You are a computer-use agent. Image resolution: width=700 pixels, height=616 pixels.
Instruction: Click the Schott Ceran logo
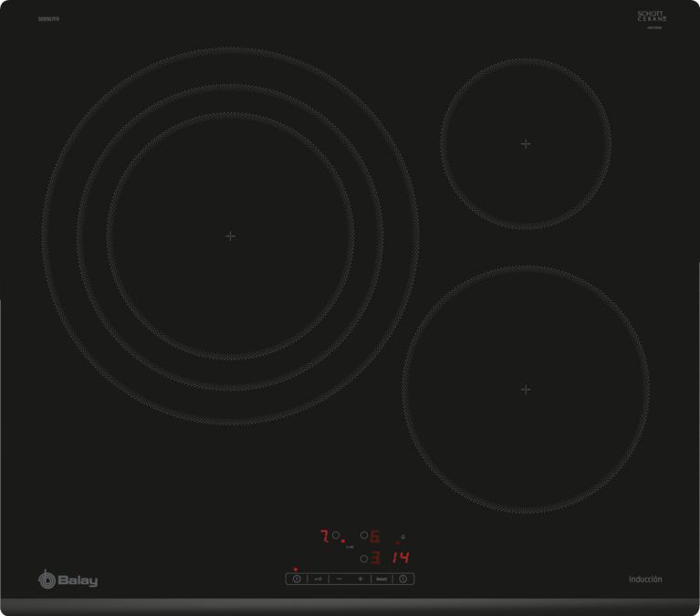point(652,17)
